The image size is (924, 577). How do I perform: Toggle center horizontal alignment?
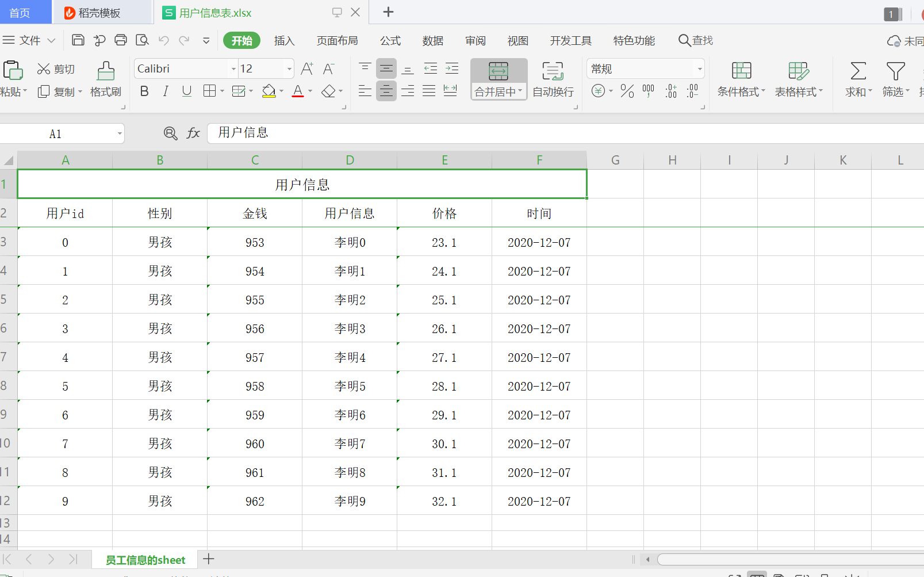[x=386, y=91]
